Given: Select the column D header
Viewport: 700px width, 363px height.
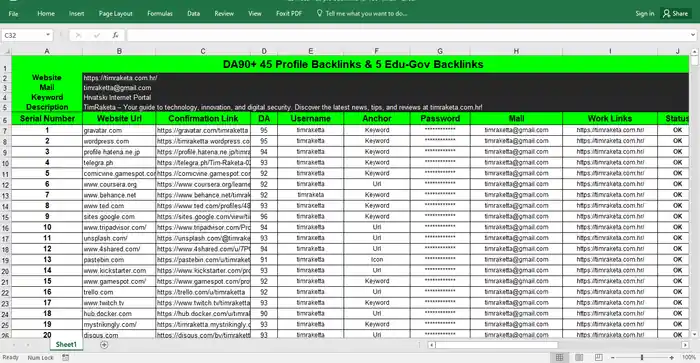Looking at the screenshot, I should pos(264,51).
